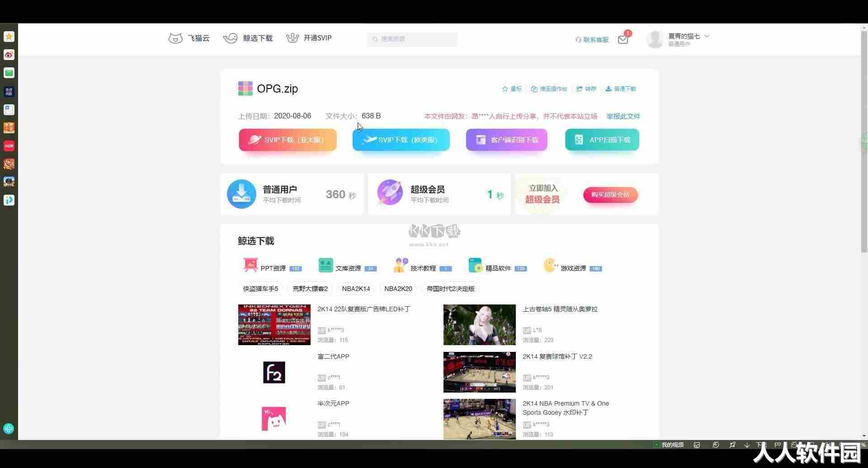Click the teal add-app icon at sidebar bottom
This screenshot has width=868, height=468.
9,429
